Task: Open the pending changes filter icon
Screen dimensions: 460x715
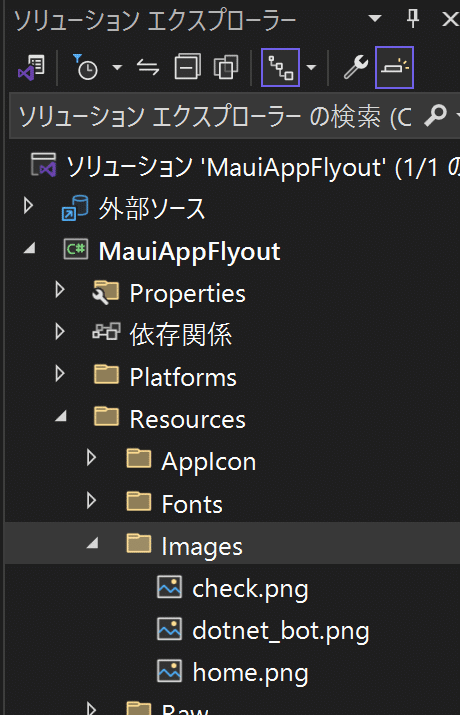Action: [x=85, y=68]
